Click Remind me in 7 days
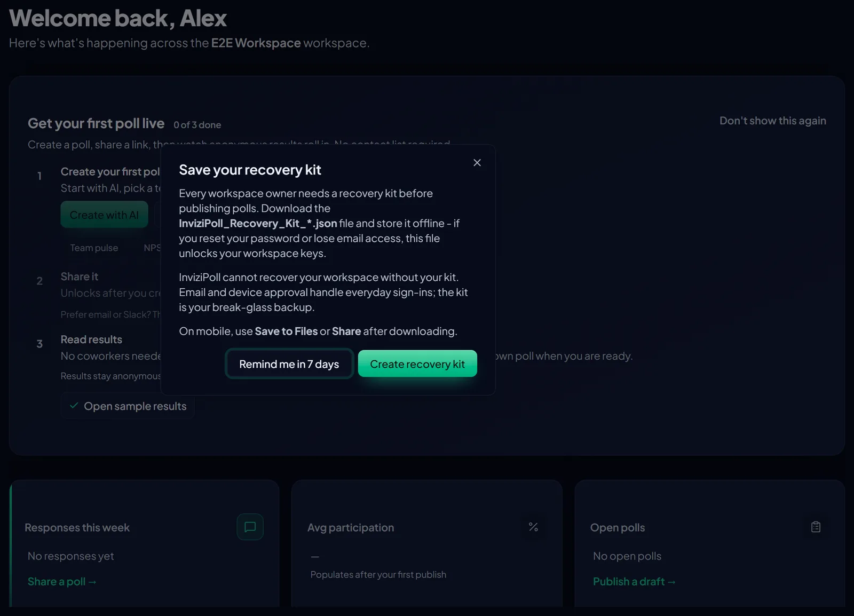This screenshot has width=854, height=616. pos(289,364)
